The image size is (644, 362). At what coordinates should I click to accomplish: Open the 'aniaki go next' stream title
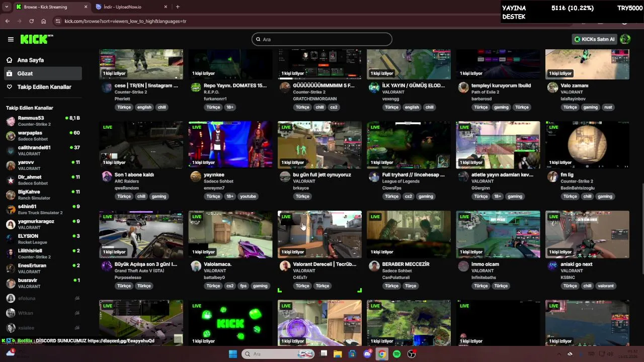pos(576,264)
